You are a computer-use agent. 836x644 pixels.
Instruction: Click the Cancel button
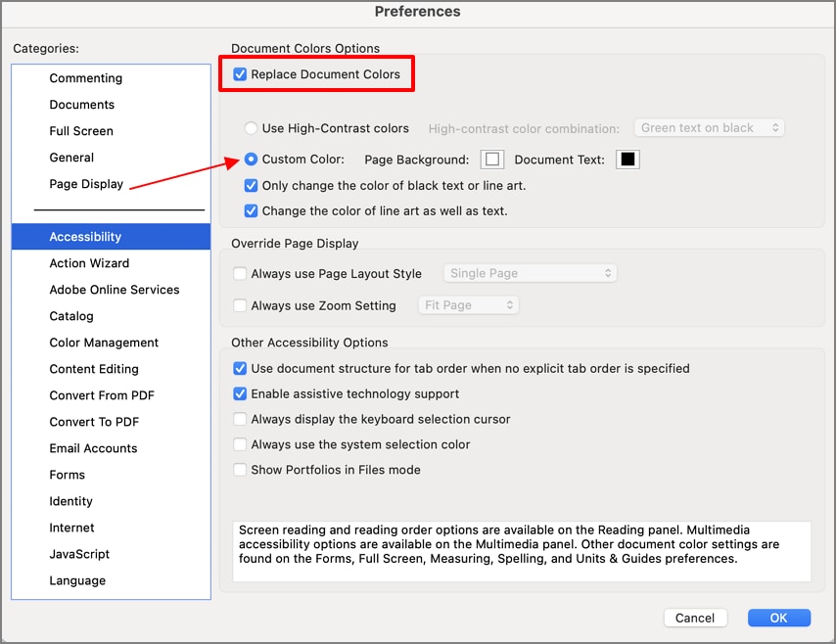click(x=695, y=618)
